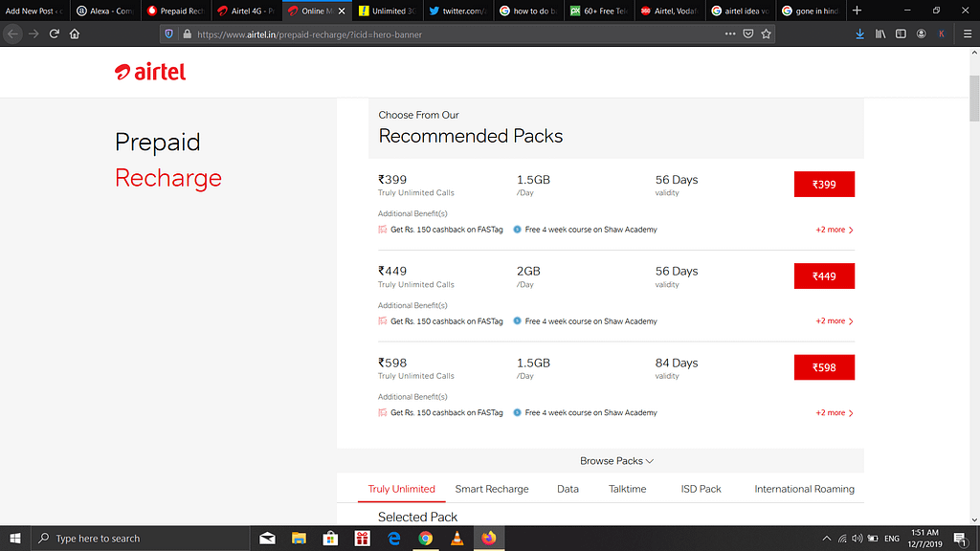This screenshot has height=551, width=980.
Task: Open the browser home page
Action: pyautogui.click(x=75, y=33)
